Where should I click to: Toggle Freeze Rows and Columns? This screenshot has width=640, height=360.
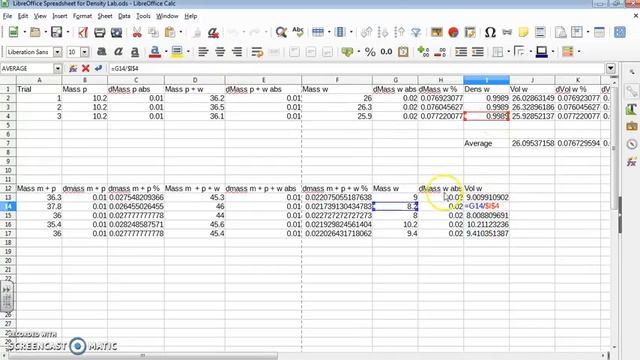[577, 32]
